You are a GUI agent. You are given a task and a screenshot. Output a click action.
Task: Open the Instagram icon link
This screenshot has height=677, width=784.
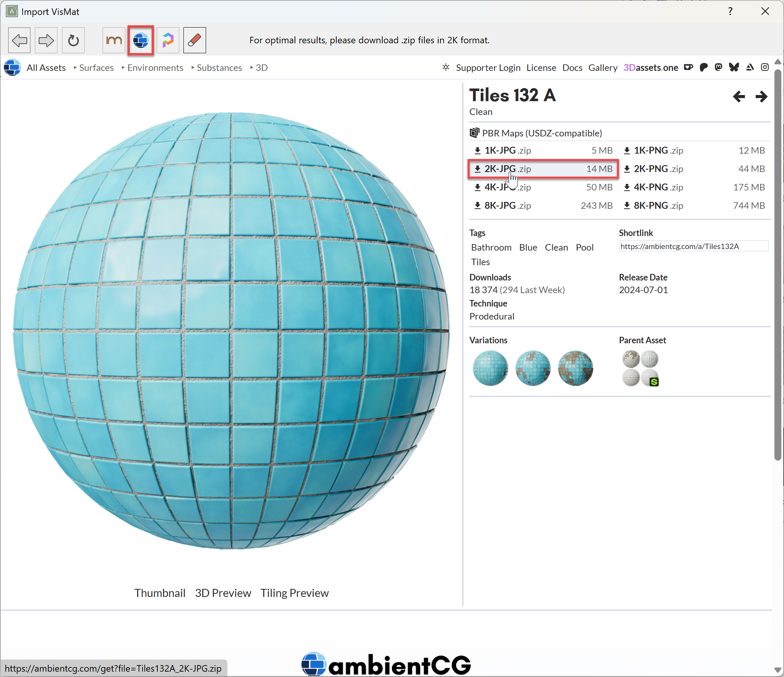765,67
